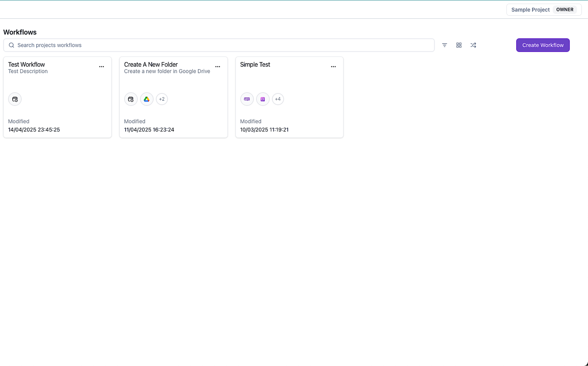Viewport: 588px width, 366px height.
Task: Click the search magnifier icon
Action: (x=11, y=45)
